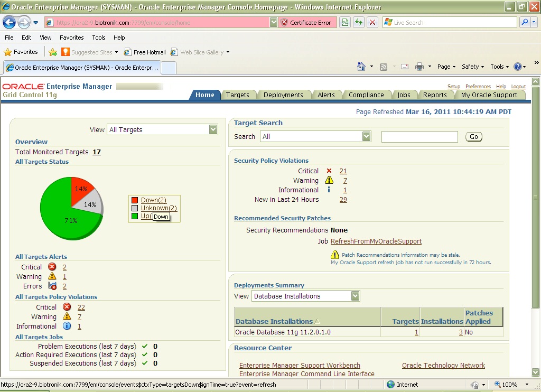Click the Compatibility View icon

(x=344, y=22)
